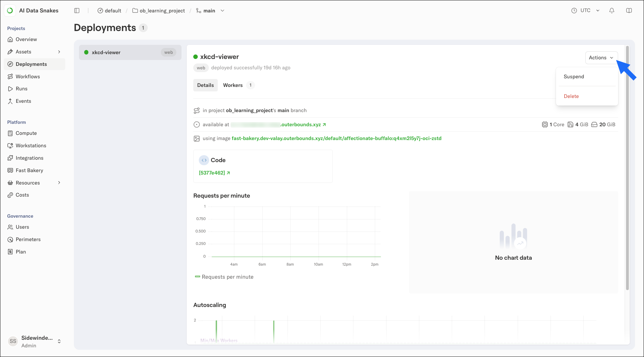644x357 pixels.
Task: Click the image icon beside using image
Action: pyautogui.click(x=197, y=138)
